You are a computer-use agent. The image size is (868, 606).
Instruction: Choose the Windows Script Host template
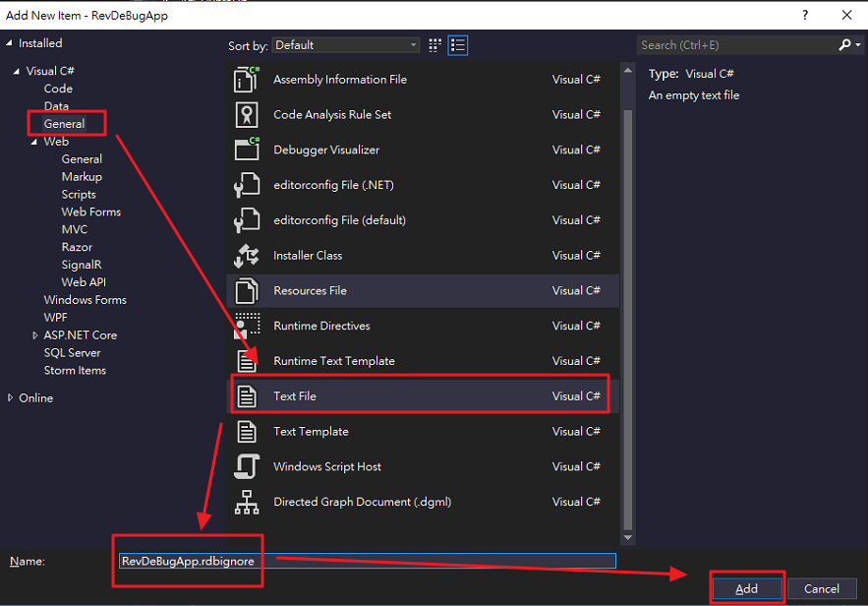[x=326, y=466]
